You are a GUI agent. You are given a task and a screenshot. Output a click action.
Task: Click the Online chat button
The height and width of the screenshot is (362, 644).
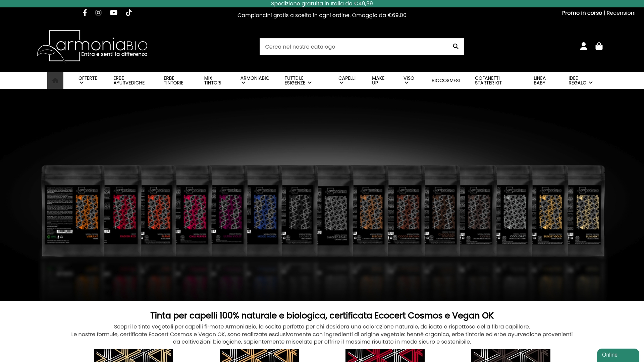pos(618,355)
